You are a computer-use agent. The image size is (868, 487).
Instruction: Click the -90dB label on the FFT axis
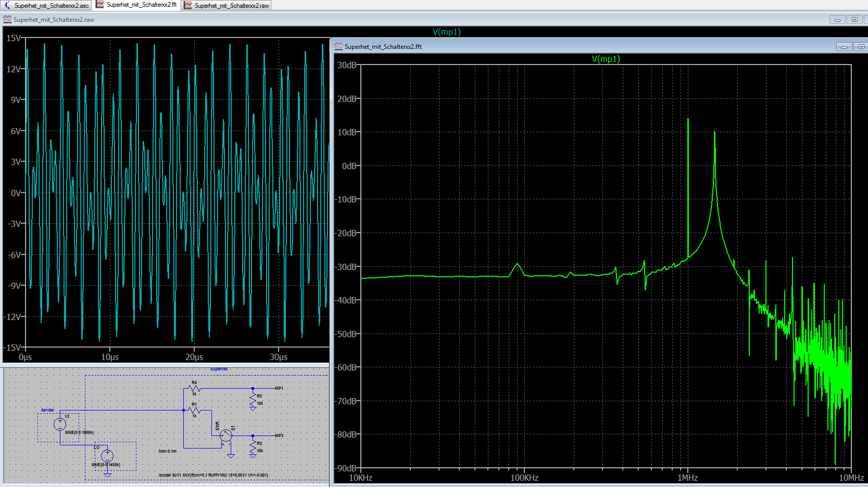[346, 468]
